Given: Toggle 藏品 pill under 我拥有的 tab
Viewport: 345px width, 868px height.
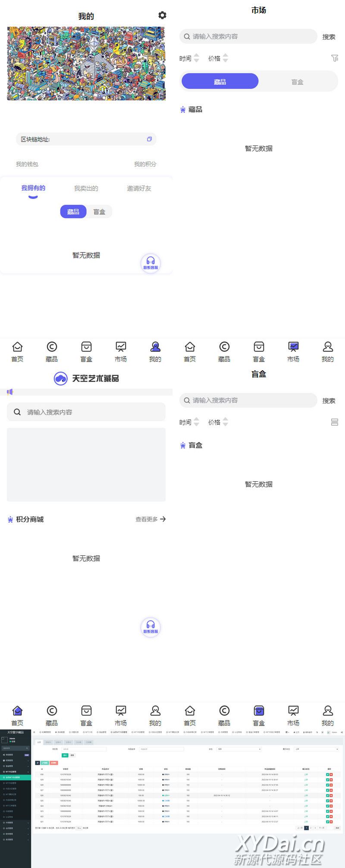Looking at the screenshot, I should [73, 211].
